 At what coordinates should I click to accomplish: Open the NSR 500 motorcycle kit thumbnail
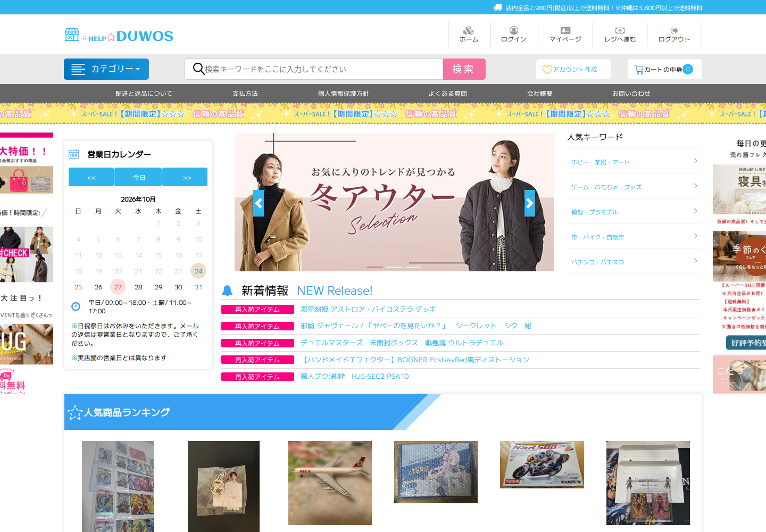542,464
